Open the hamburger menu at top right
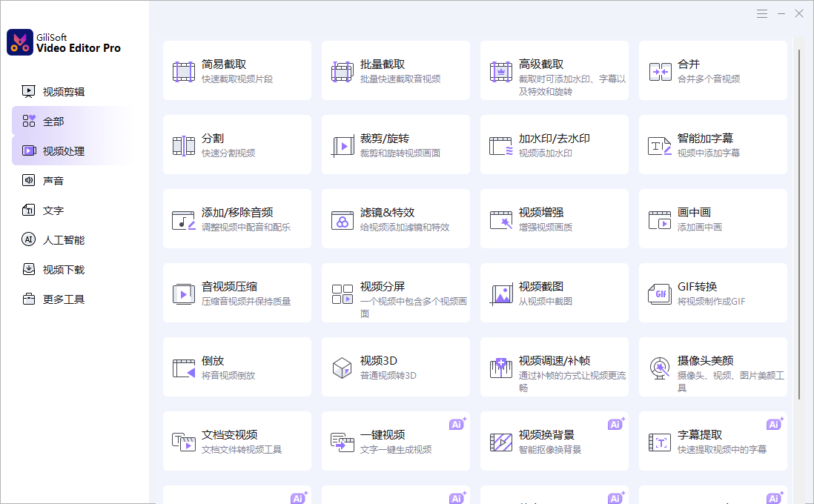This screenshot has height=504, width=814. 762,13
